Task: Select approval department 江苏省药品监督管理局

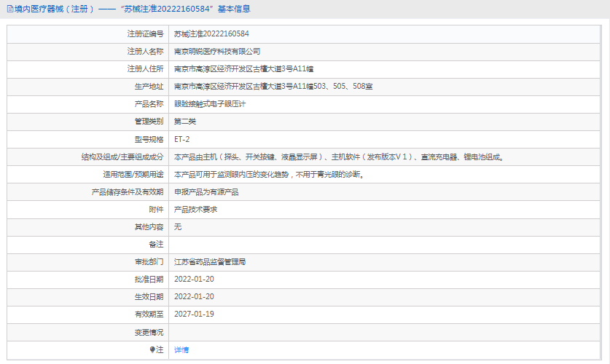Action: [x=210, y=262]
